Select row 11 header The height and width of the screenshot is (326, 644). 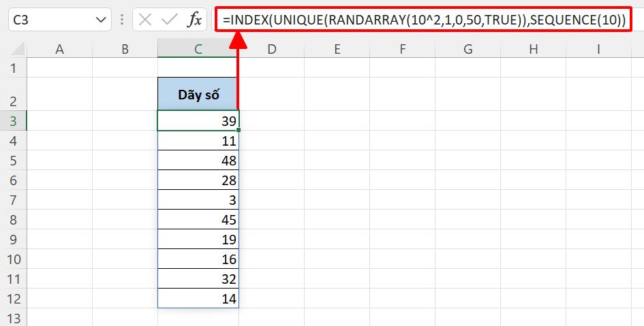pyautogui.click(x=14, y=278)
